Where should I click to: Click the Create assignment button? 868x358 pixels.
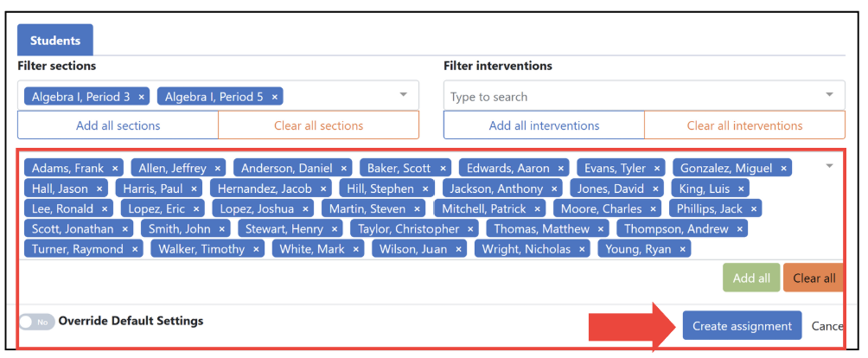click(x=742, y=325)
